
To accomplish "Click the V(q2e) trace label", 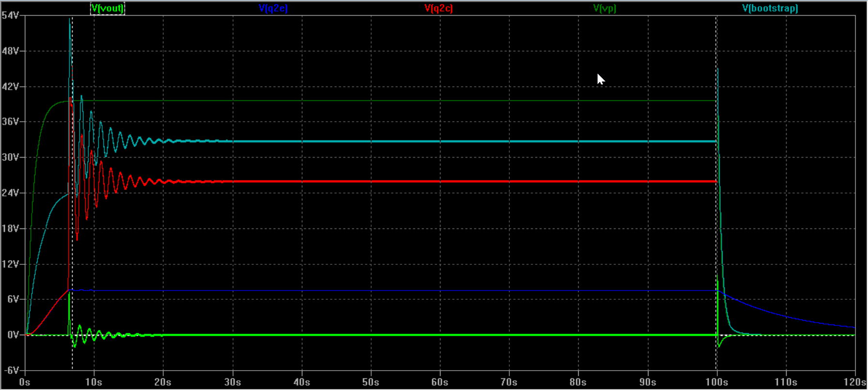I will click(x=273, y=8).
